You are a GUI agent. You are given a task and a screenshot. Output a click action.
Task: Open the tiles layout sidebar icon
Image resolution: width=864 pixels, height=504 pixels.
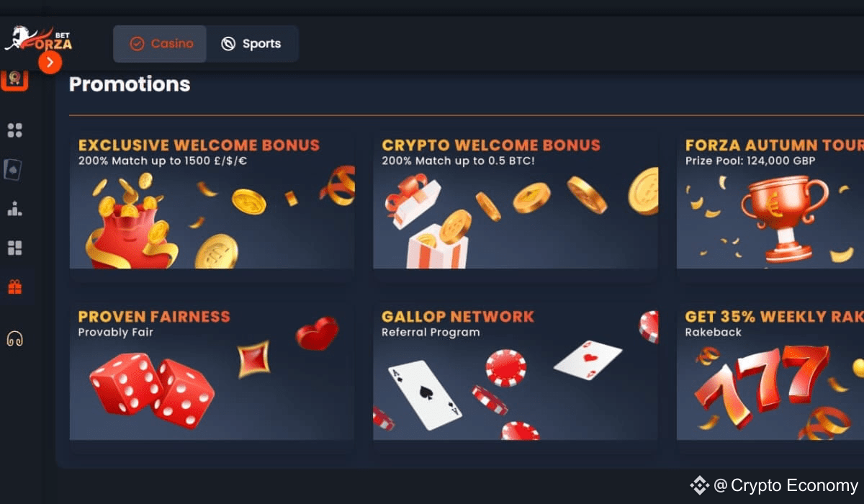pos(14,248)
